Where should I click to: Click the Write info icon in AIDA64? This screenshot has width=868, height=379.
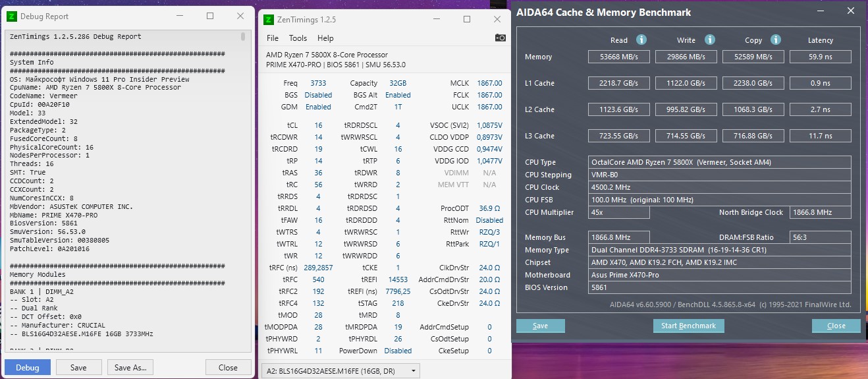[x=709, y=40]
